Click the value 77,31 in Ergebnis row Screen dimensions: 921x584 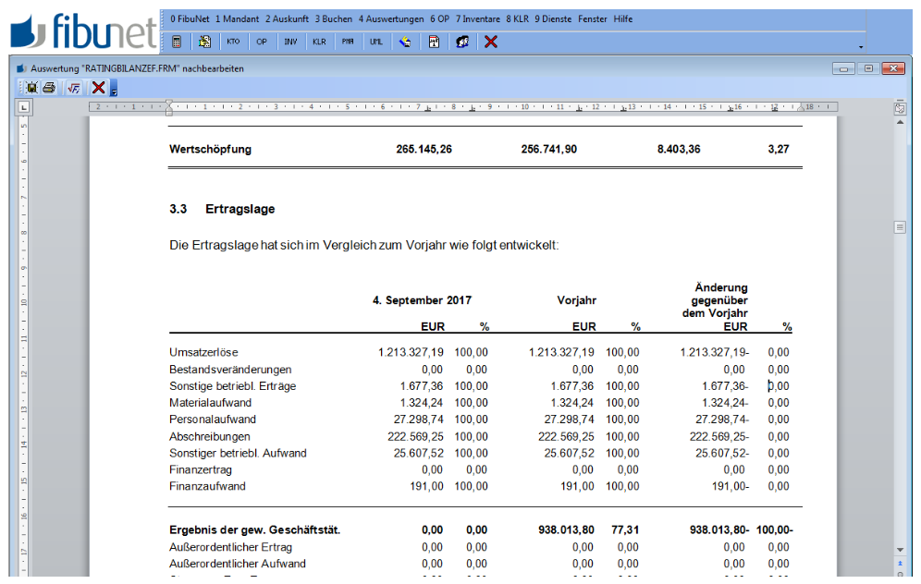(x=625, y=530)
